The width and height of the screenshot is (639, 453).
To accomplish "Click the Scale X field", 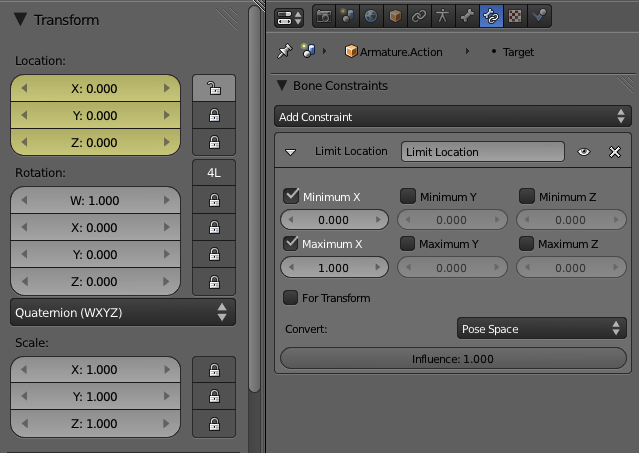I will 95,369.
